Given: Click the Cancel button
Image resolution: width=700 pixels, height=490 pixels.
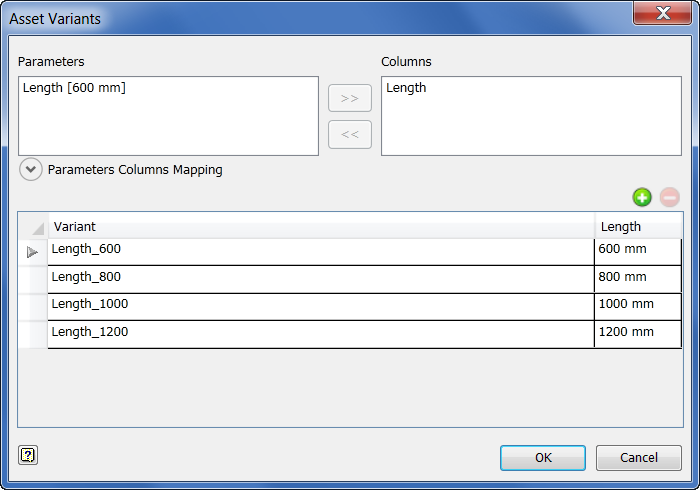Looking at the screenshot, I should (638, 458).
